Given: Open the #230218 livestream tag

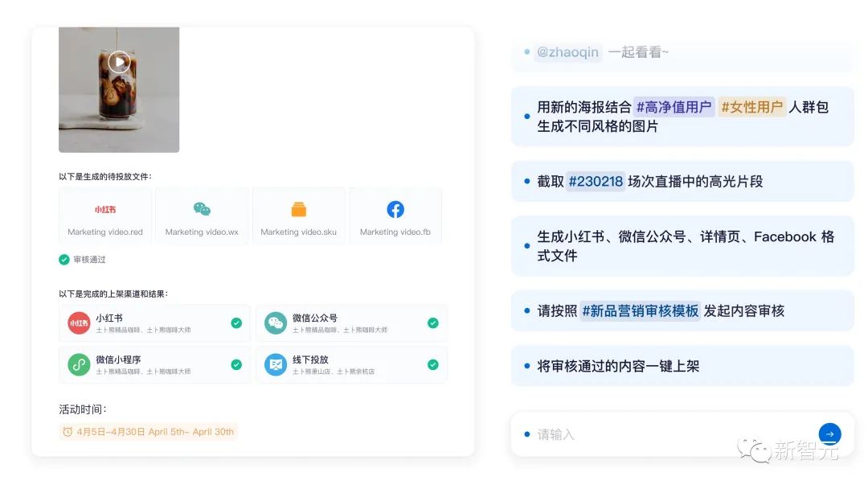Looking at the screenshot, I should coord(596,181).
